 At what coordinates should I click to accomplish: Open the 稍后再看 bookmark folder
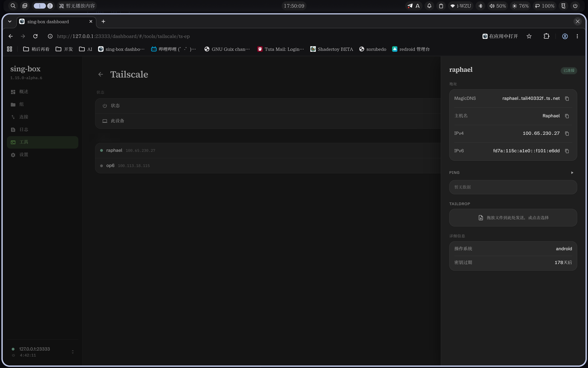[36, 49]
